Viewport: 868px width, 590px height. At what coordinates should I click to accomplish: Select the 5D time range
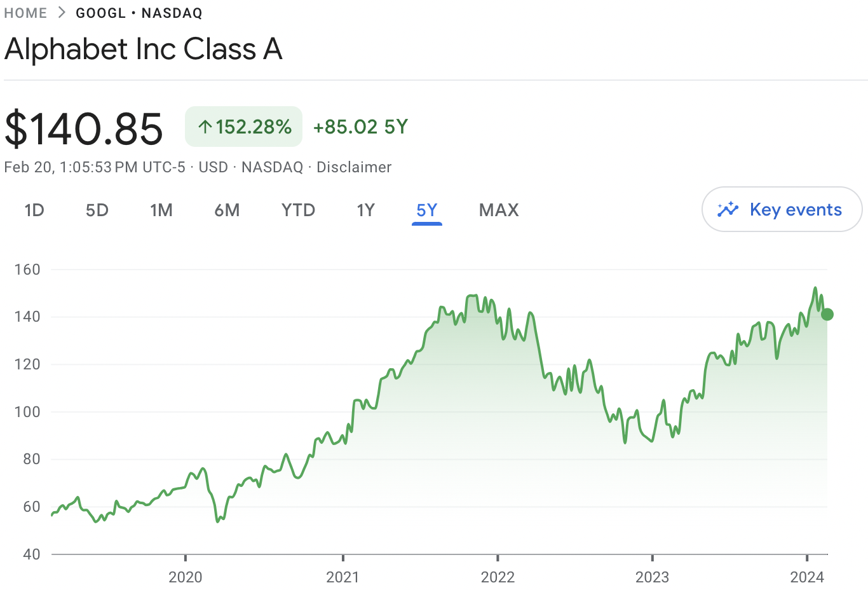pos(97,210)
